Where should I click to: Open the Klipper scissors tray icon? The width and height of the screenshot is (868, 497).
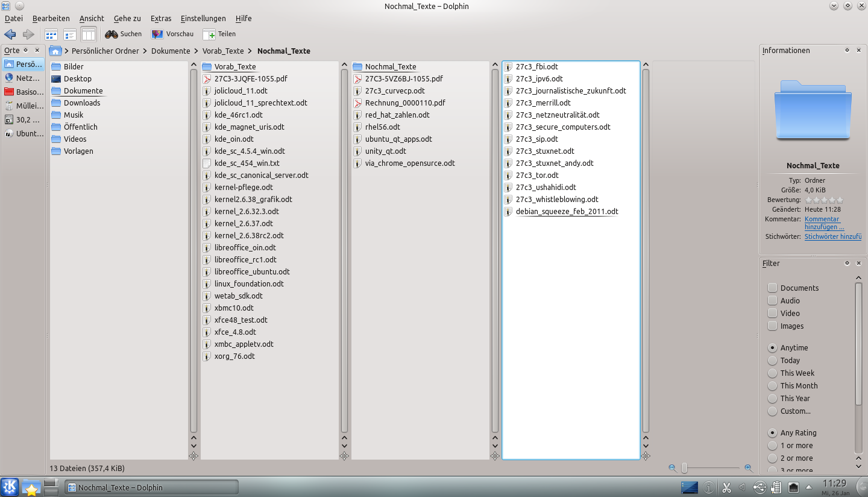[726, 487]
